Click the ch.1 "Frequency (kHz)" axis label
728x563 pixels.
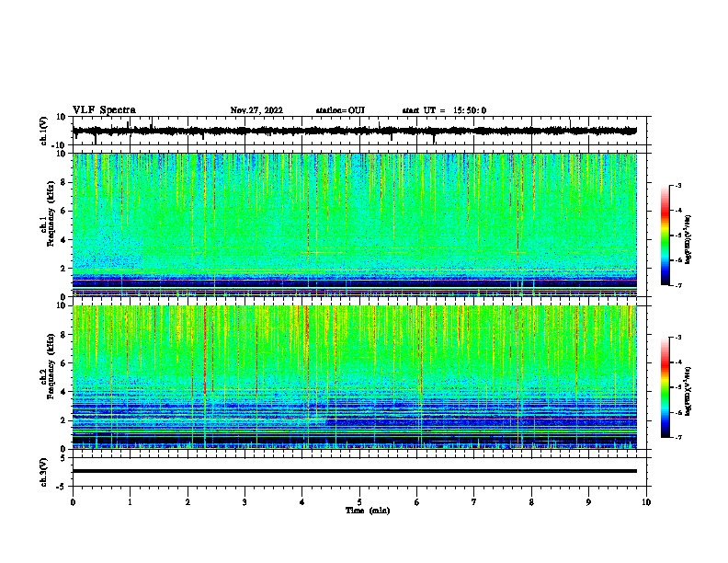(x=51, y=213)
